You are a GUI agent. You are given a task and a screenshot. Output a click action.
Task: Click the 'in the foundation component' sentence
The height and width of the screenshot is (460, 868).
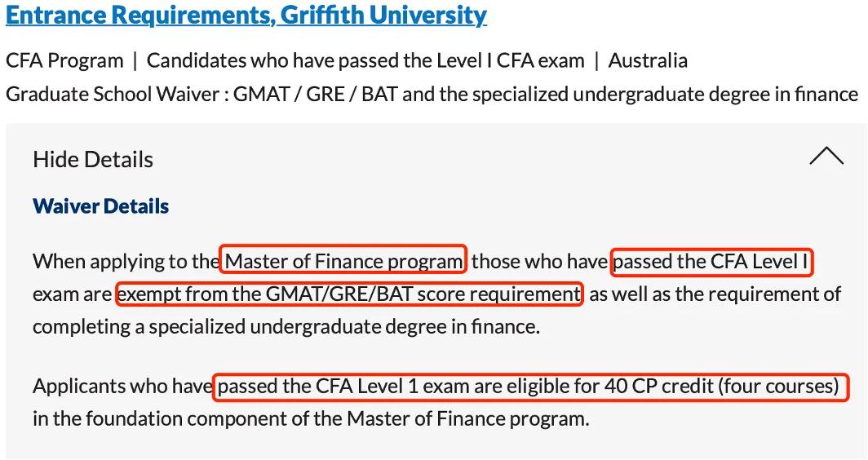pyautogui.click(x=311, y=418)
